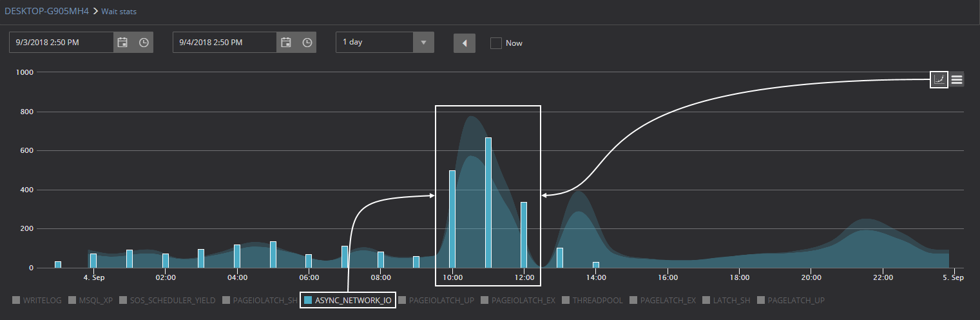Toggle THREADPOOL legend series
This screenshot has height=320, width=980.
593,300
